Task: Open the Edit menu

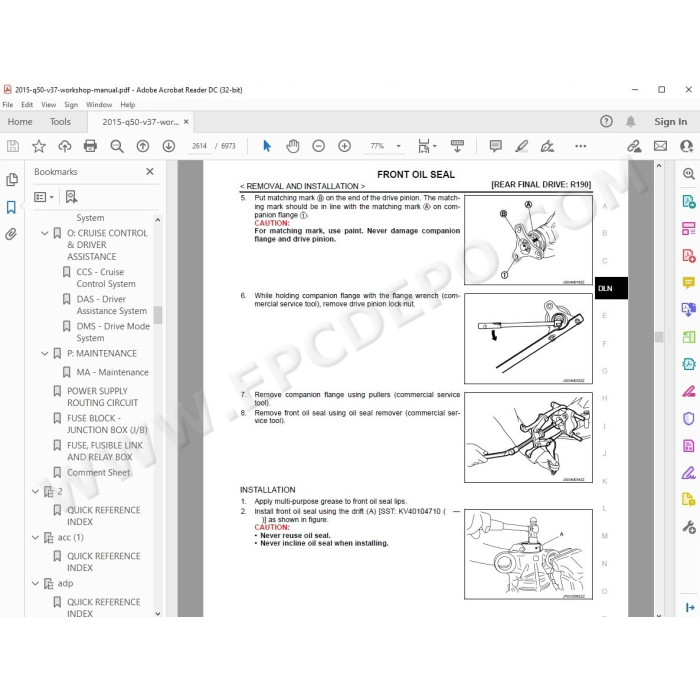Action: (27, 104)
